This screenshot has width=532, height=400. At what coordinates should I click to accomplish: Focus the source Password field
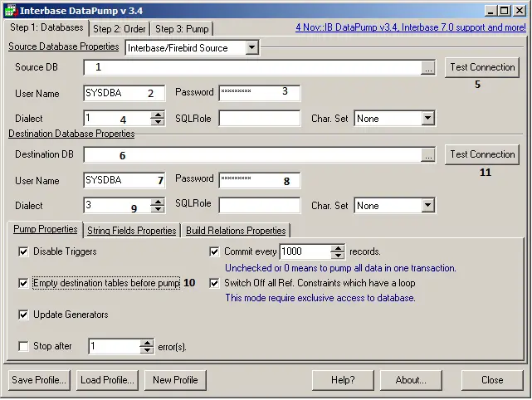point(260,93)
